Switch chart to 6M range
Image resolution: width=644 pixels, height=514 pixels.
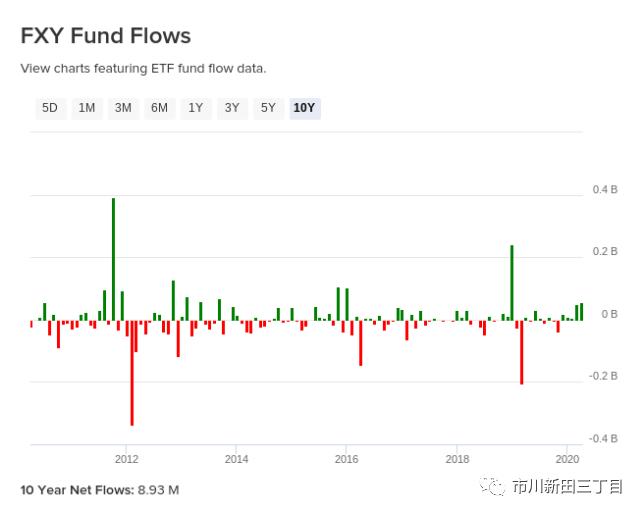tap(159, 108)
